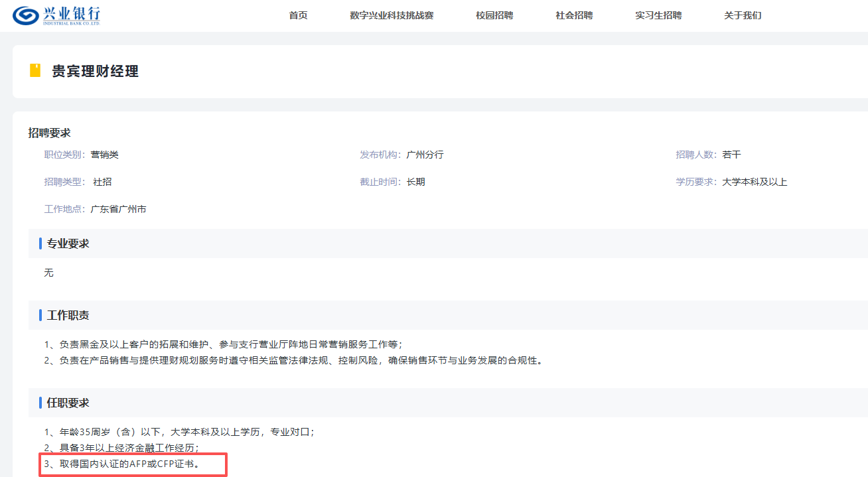Click the 大学本科及以上 education requirement
The width and height of the screenshot is (868, 477).
(755, 182)
